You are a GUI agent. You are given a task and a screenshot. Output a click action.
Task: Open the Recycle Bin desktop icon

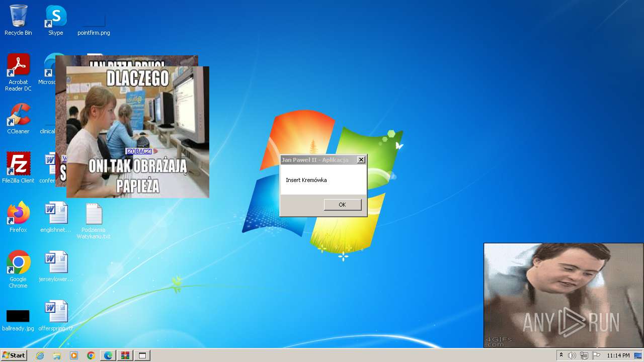18,20
